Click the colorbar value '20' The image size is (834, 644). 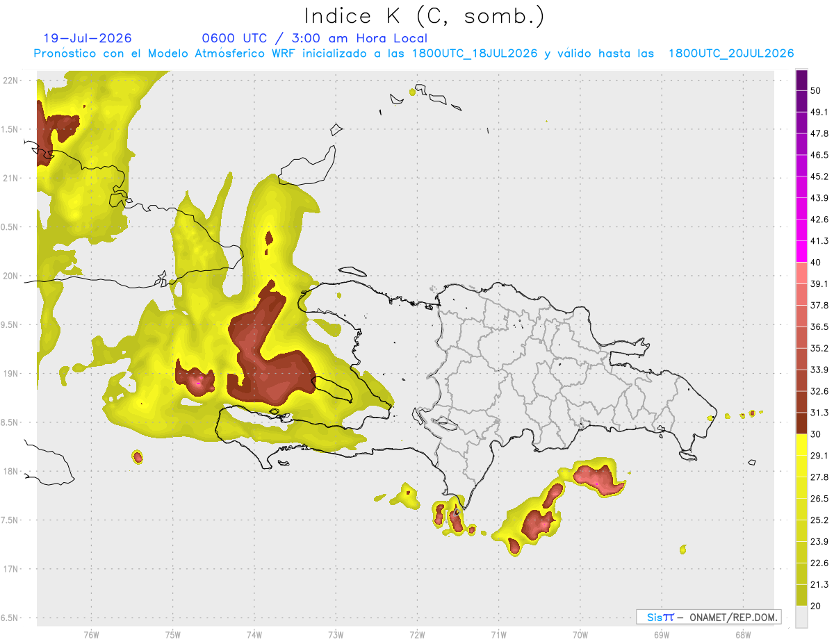click(x=815, y=606)
